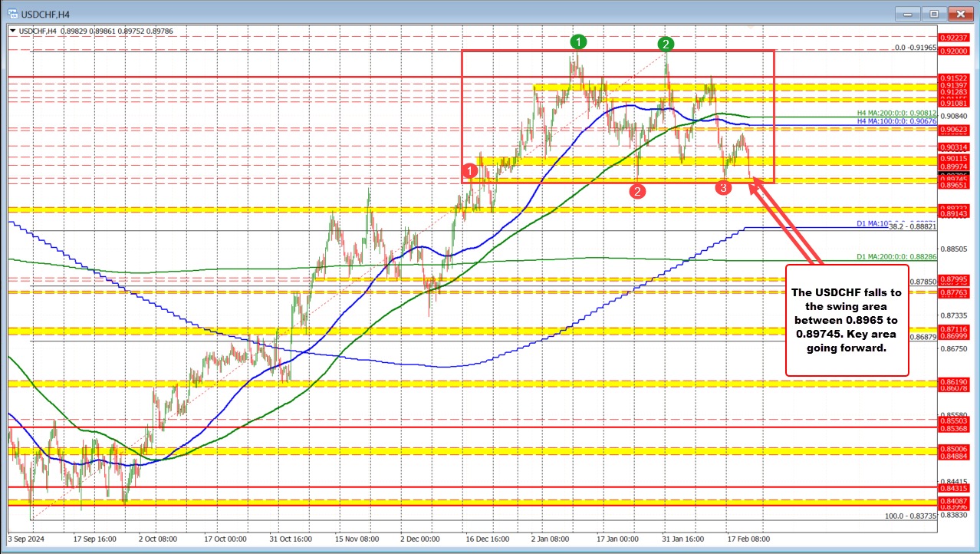
Task: Click the small triangle before USDCHF,H4 label
Action: click(x=12, y=31)
